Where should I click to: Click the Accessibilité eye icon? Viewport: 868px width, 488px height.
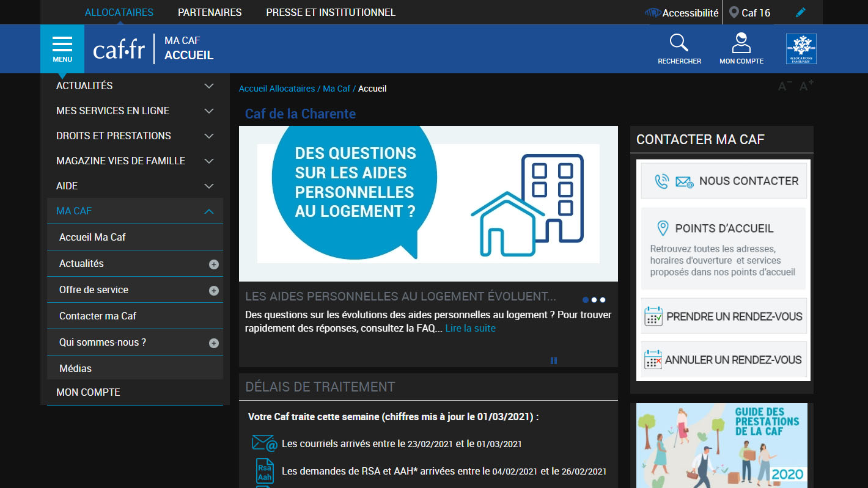652,13
